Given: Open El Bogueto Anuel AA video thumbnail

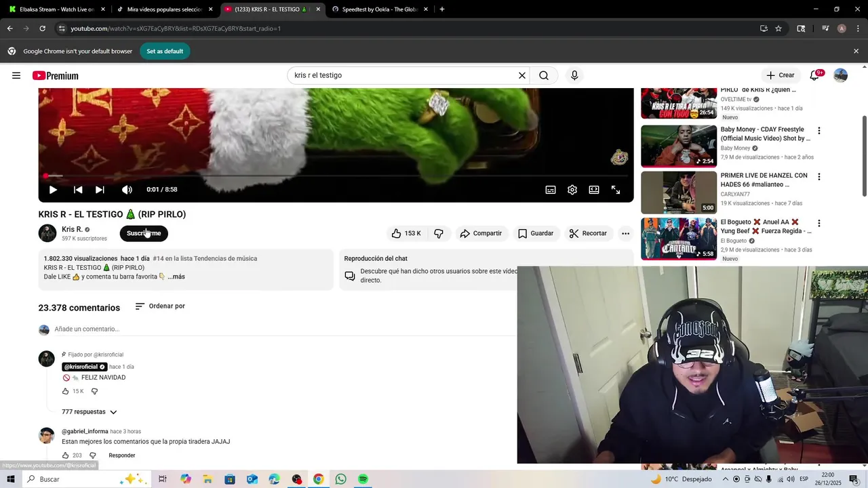Looking at the screenshot, I should pyautogui.click(x=679, y=238).
